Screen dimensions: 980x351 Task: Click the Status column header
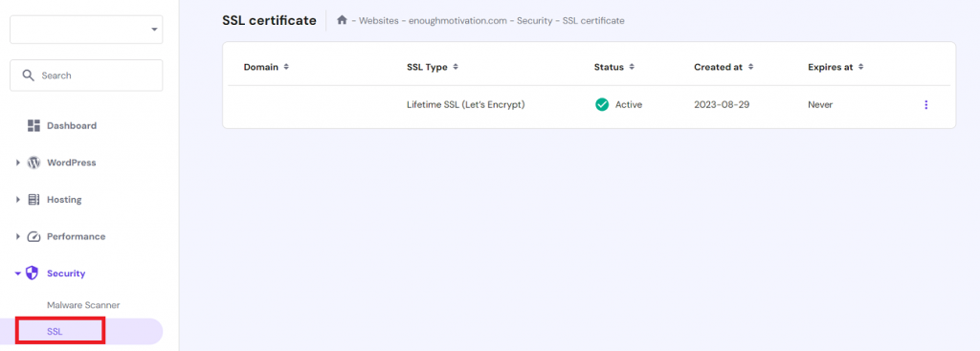pos(609,67)
